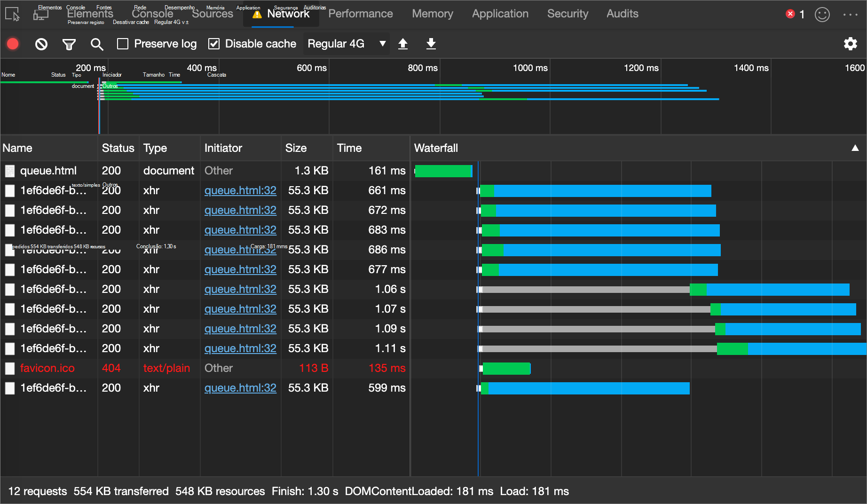The width and height of the screenshot is (867, 504).
Task: Click the red record network log button
Action: point(13,44)
